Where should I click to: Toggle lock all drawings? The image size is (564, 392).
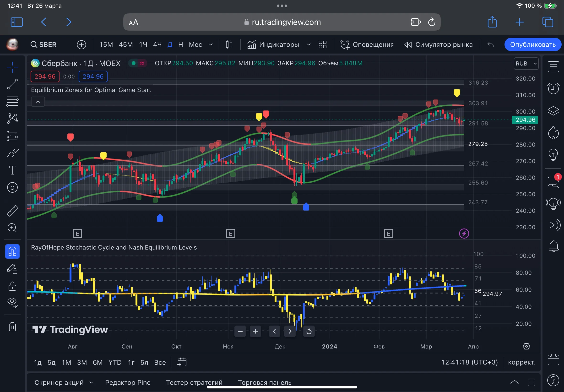(x=12, y=286)
